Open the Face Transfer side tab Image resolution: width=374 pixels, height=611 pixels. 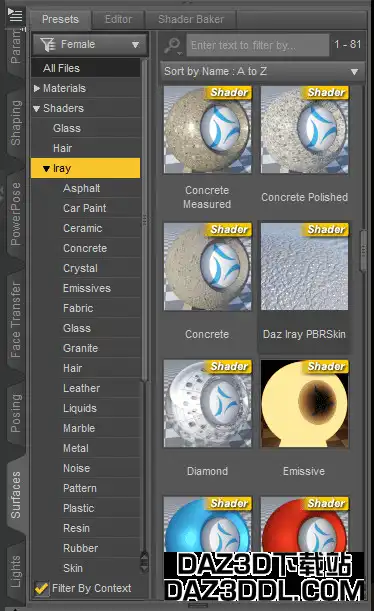click(16, 320)
